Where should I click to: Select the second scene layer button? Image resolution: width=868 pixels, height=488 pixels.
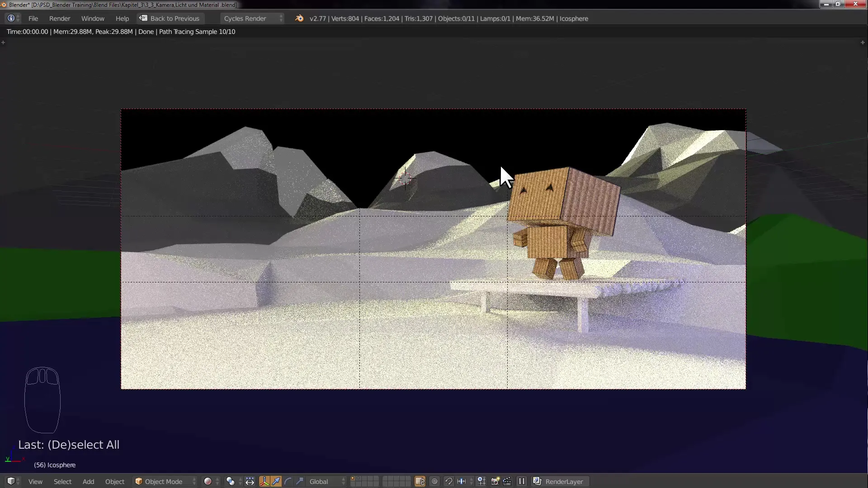359,479
